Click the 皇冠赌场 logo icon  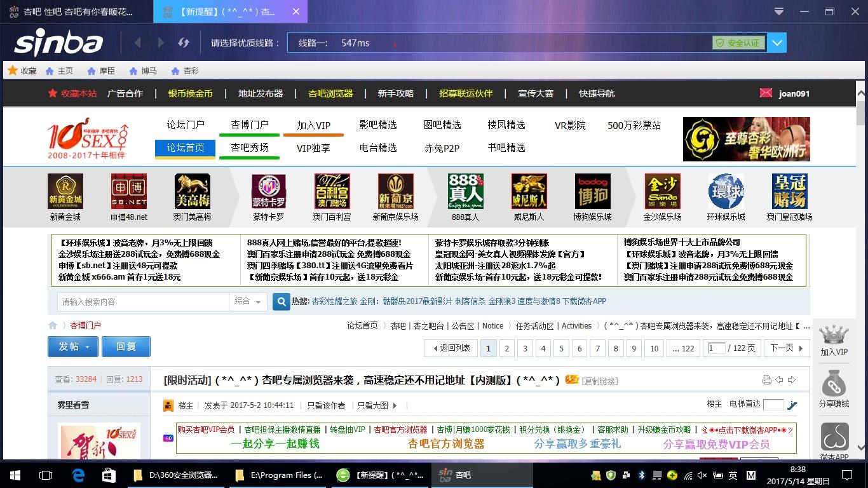pos(790,191)
